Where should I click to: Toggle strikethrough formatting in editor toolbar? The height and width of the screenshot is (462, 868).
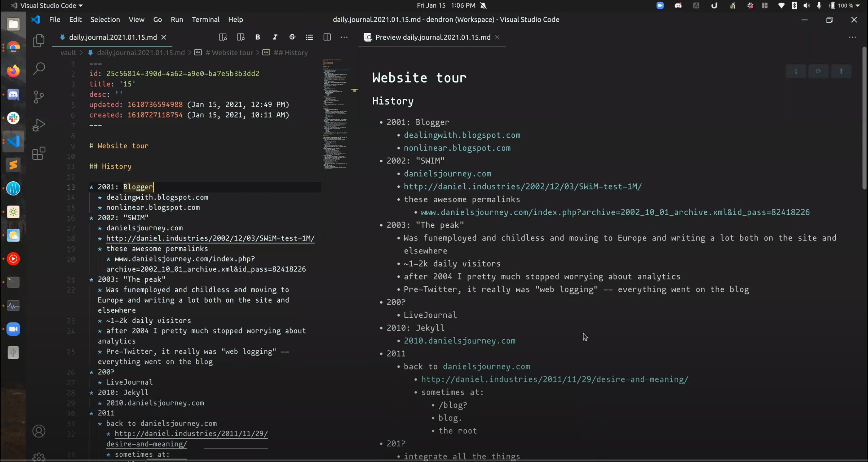(292, 37)
